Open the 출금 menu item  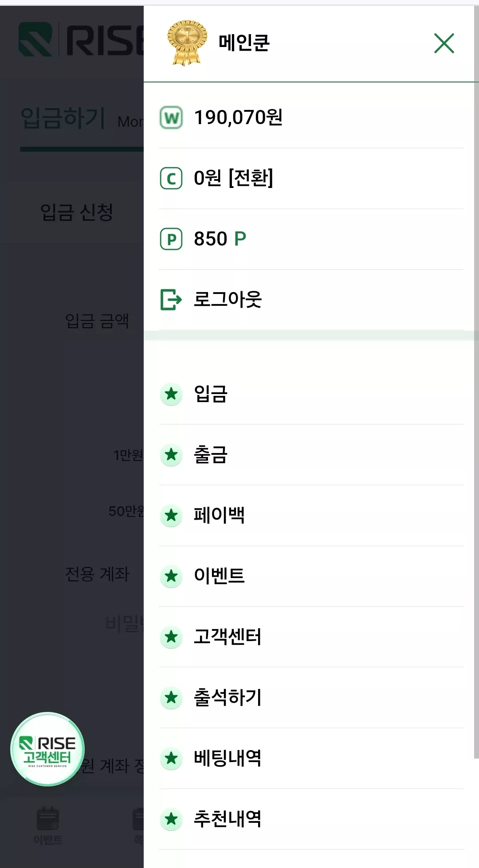click(x=311, y=455)
